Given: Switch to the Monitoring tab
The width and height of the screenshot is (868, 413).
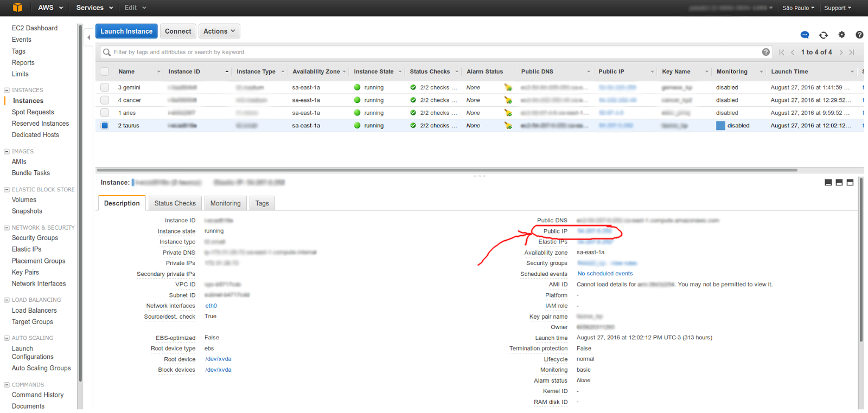Looking at the screenshot, I should pos(225,203).
